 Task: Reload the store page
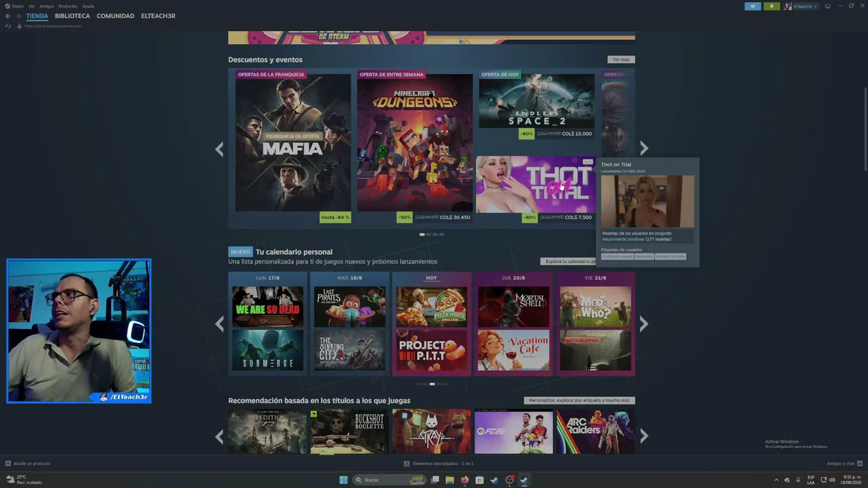pos(8,26)
